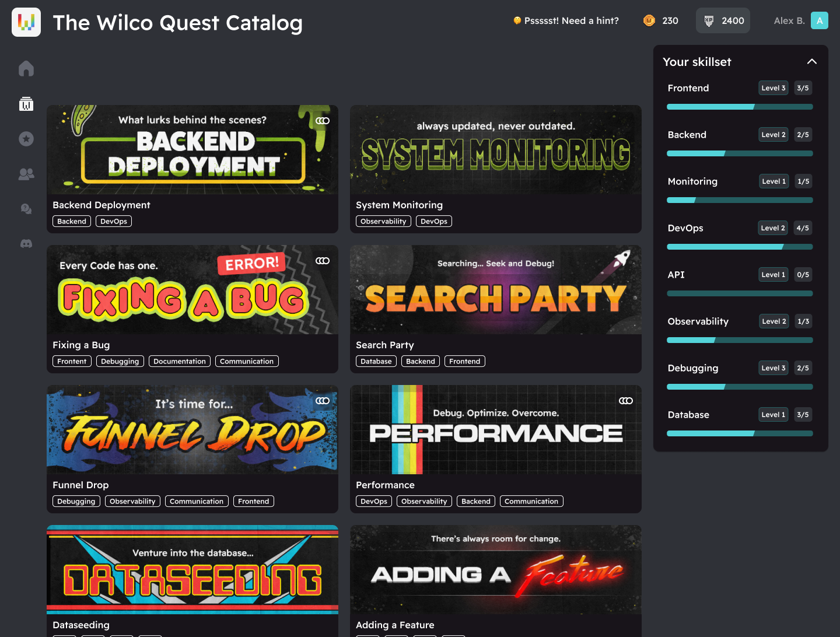Select the Communication tag on Funnel Drop
Image resolution: width=840 pixels, height=637 pixels.
coord(197,501)
